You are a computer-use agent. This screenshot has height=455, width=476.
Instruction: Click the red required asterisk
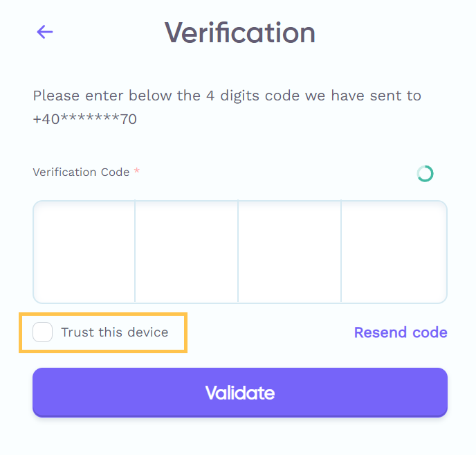[137, 172]
